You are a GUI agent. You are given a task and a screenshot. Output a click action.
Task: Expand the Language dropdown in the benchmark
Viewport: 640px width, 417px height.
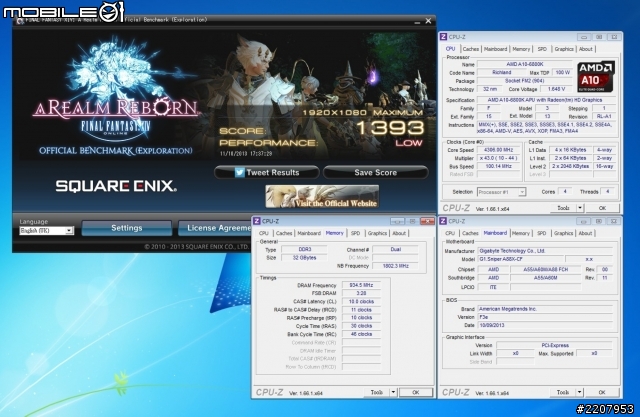pyautogui.click(x=69, y=231)
